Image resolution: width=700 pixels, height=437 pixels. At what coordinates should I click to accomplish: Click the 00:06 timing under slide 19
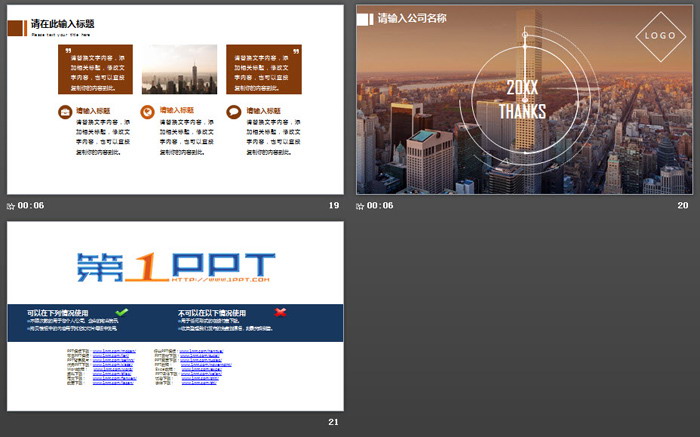pos(31,206)
